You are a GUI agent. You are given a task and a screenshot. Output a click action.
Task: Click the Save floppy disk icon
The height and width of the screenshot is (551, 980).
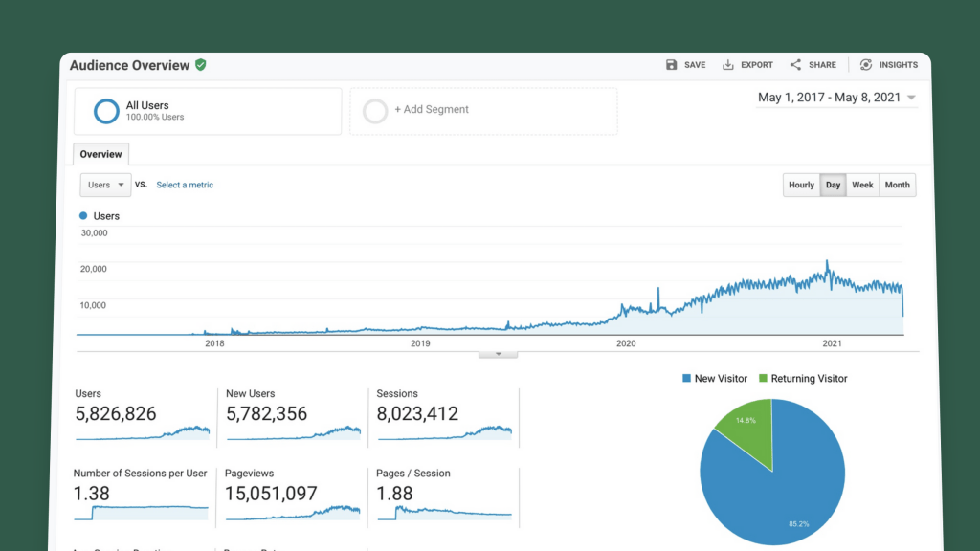click(672, 65)
